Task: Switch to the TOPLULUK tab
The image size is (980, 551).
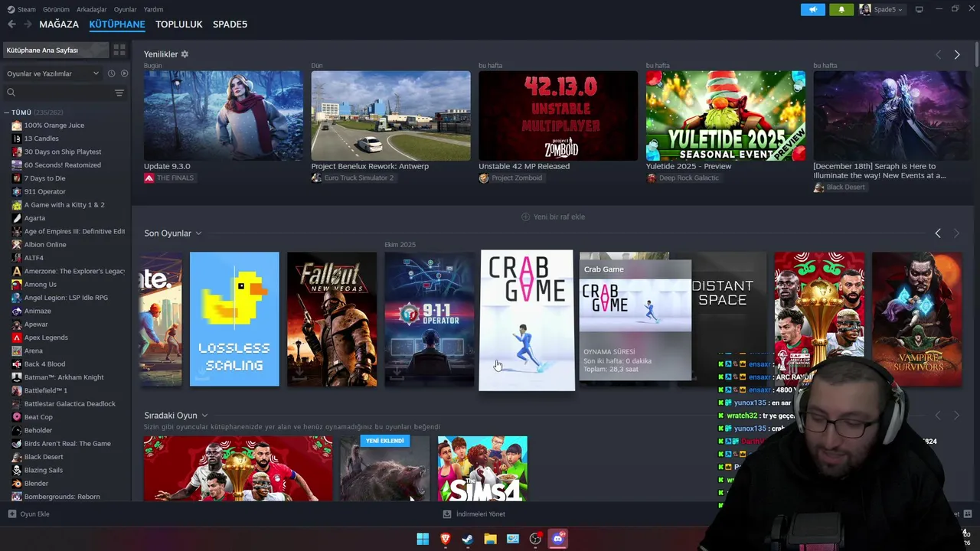Action: [x=179, y=24]
